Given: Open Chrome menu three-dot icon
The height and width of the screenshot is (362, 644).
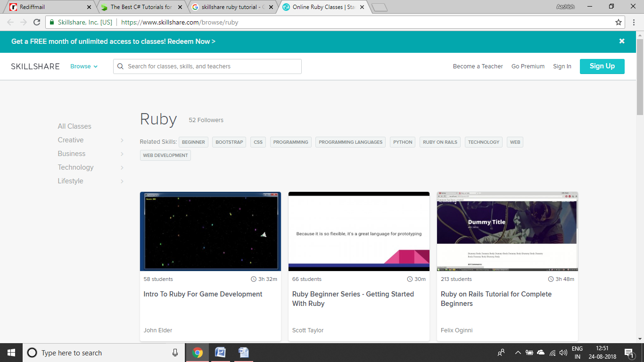Looking at the screenshot, I should click(x=634, y=22).
